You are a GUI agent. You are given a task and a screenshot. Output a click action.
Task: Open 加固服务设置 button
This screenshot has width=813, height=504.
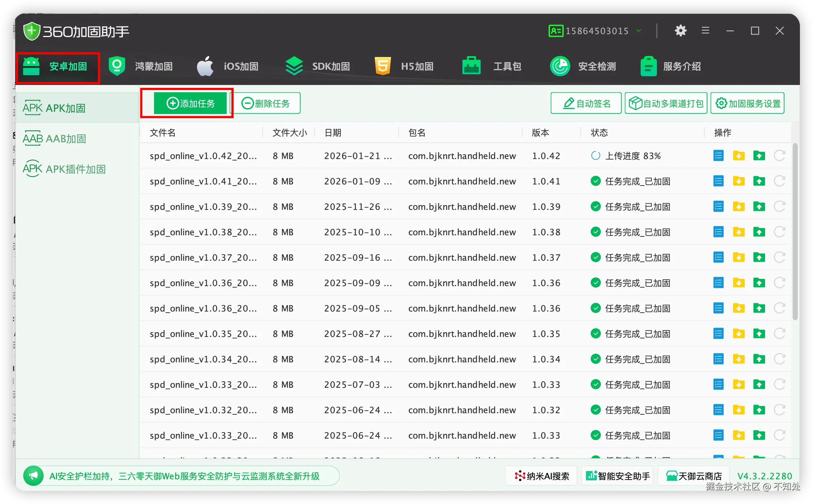(748, 103)
